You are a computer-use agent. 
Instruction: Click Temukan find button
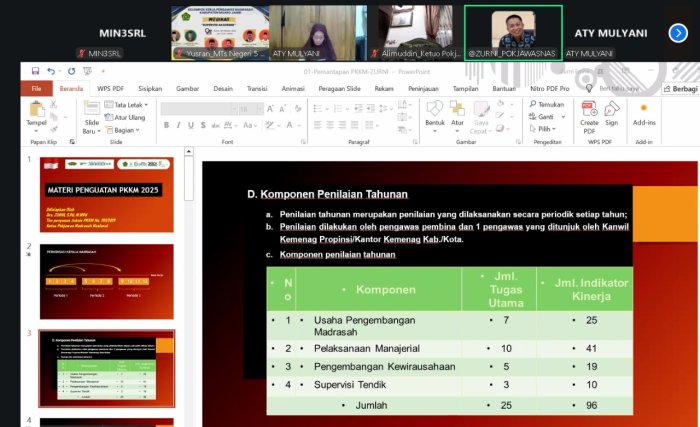click(x=546, y=104)
